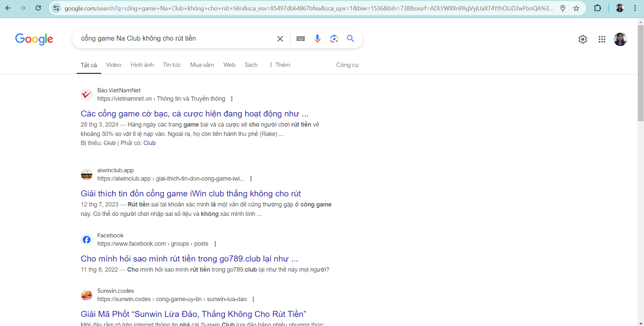Click the Sunwin.codes site name
644x326 pixels.
tap(116, 291)
